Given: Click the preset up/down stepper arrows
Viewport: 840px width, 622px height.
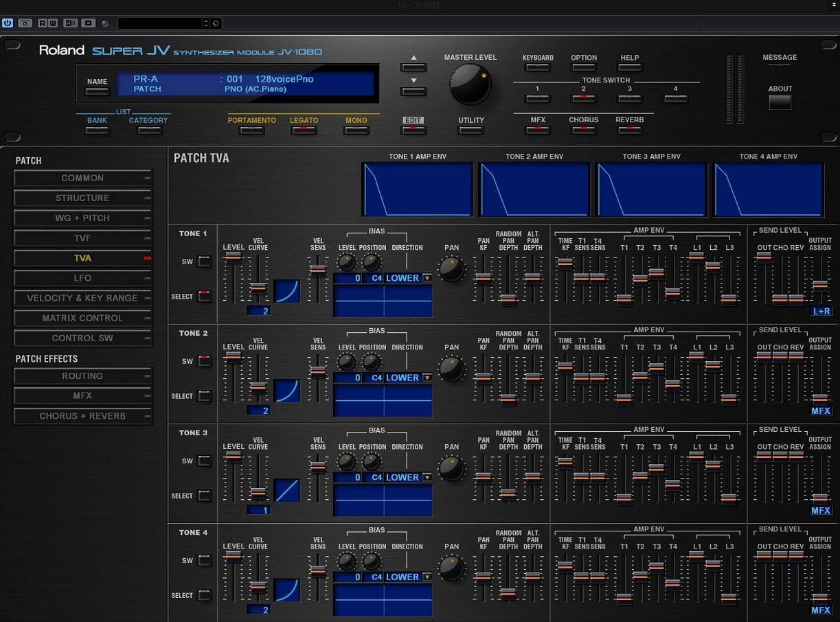Looking at the screenshot, I should 206,23.
